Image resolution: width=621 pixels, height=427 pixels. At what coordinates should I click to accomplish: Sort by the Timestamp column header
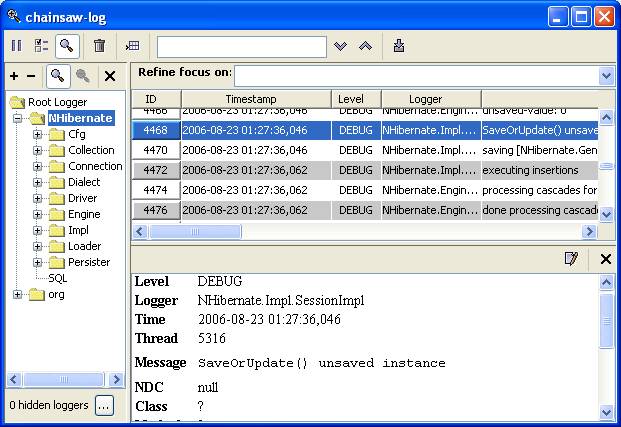256,99
